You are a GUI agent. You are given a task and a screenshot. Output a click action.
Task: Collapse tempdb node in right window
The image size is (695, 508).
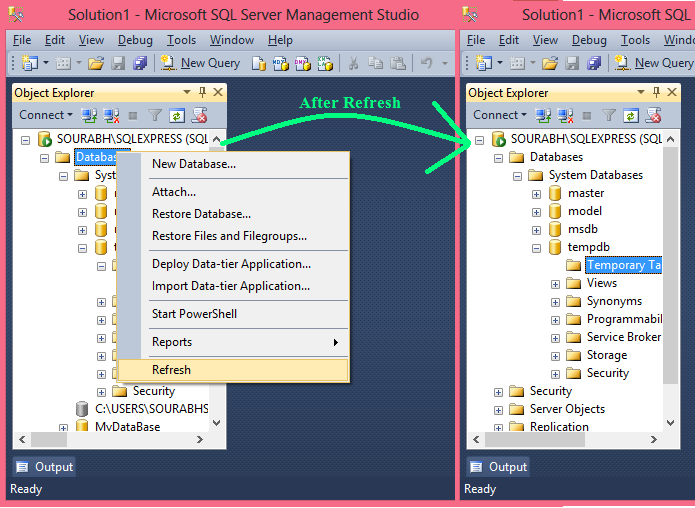536,248
